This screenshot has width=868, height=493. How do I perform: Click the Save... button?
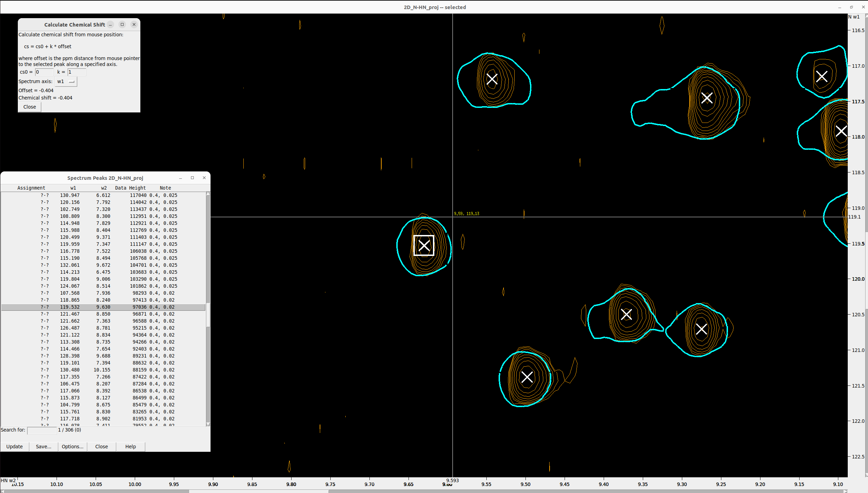point(43,447)
